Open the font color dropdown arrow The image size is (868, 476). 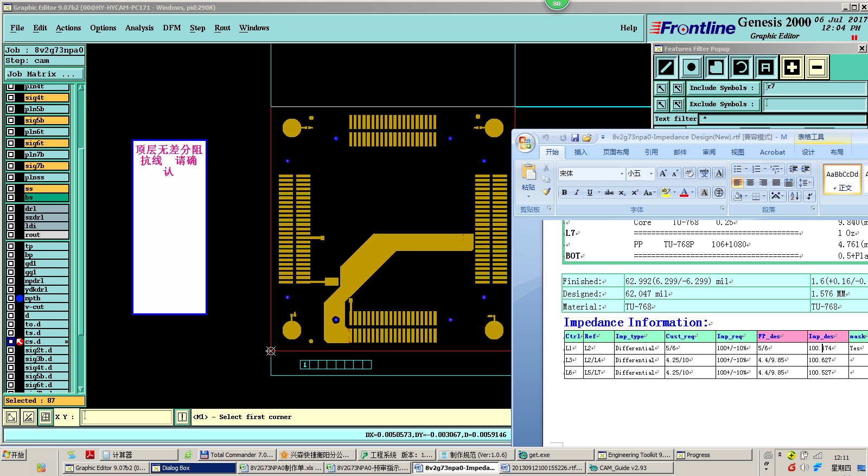pos(692,192)
